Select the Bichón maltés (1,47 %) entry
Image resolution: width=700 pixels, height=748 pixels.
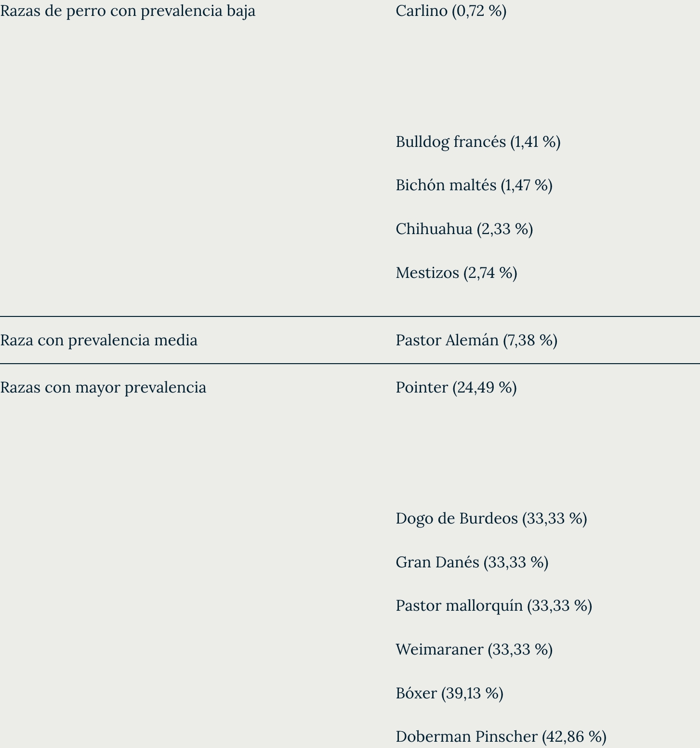click(x=474, y=185)
